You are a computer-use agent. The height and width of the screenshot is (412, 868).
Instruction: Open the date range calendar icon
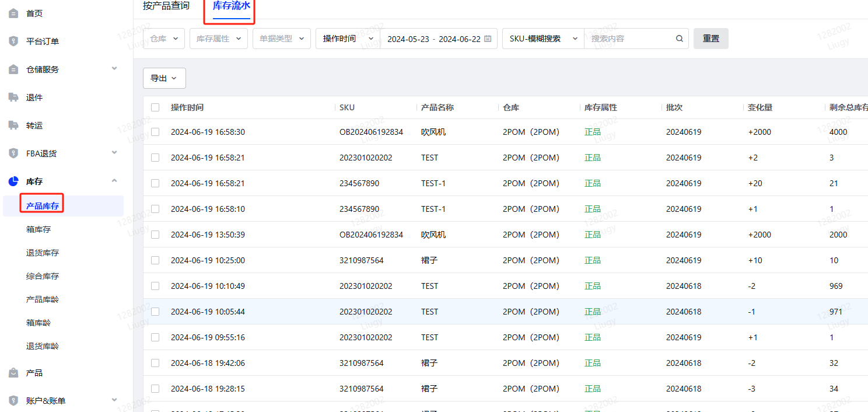point(488,39)
